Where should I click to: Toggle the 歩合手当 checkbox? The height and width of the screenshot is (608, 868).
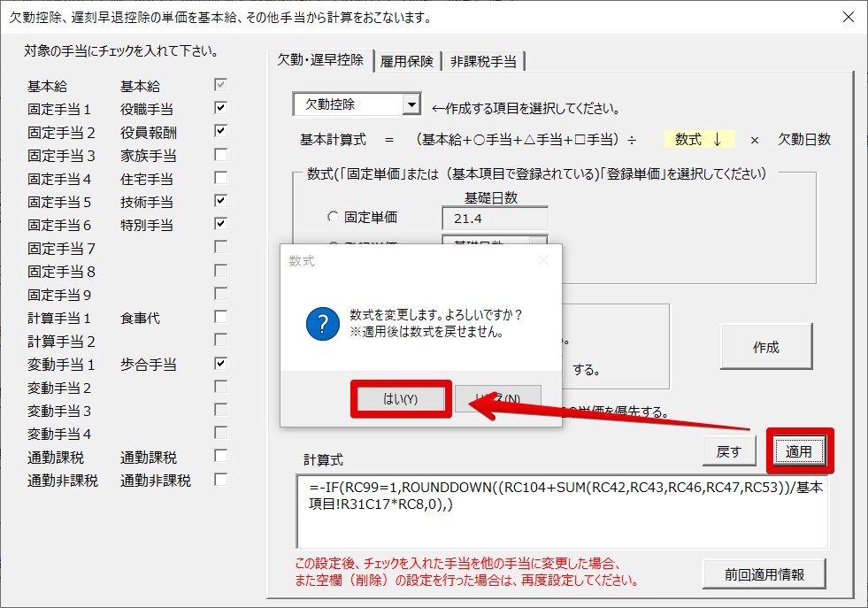[x=220, y=364]
